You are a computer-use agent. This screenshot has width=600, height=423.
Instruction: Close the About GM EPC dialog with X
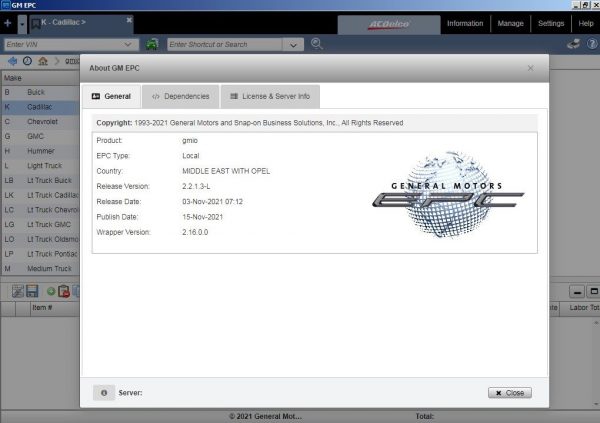[x=530, y=68]
